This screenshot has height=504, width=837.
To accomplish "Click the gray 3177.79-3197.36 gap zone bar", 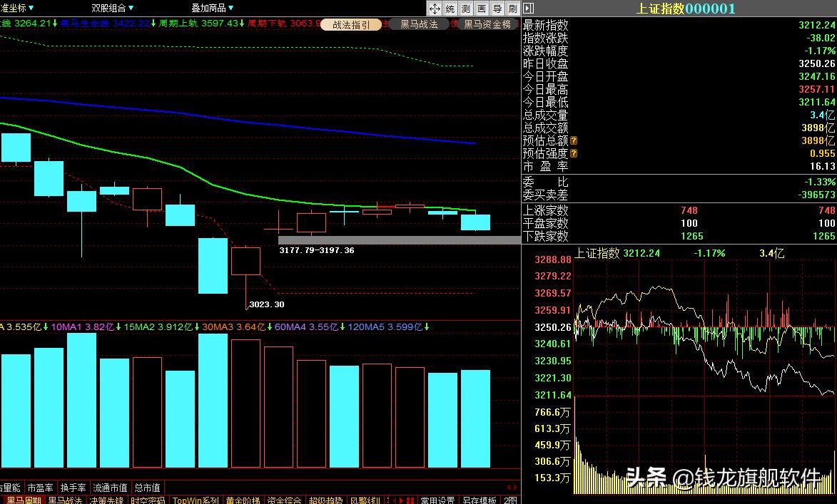I will click(399, 240).
